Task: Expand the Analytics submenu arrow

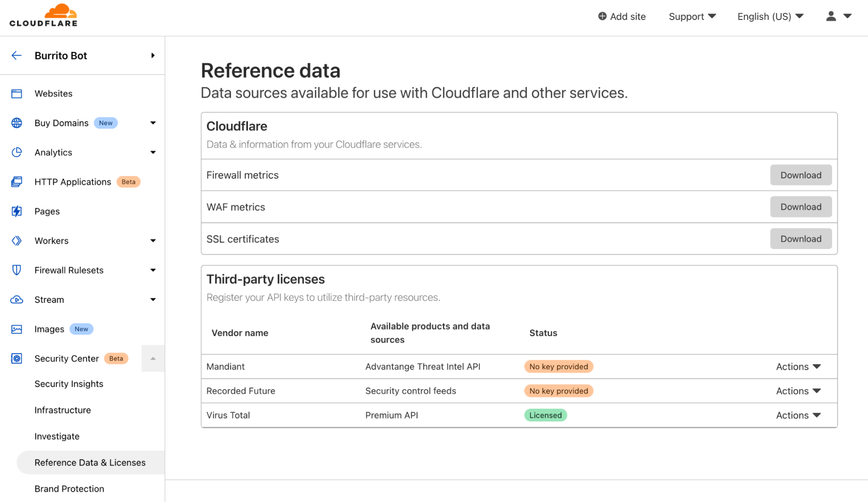Action: pyautogui.click(x=153, y=152)
